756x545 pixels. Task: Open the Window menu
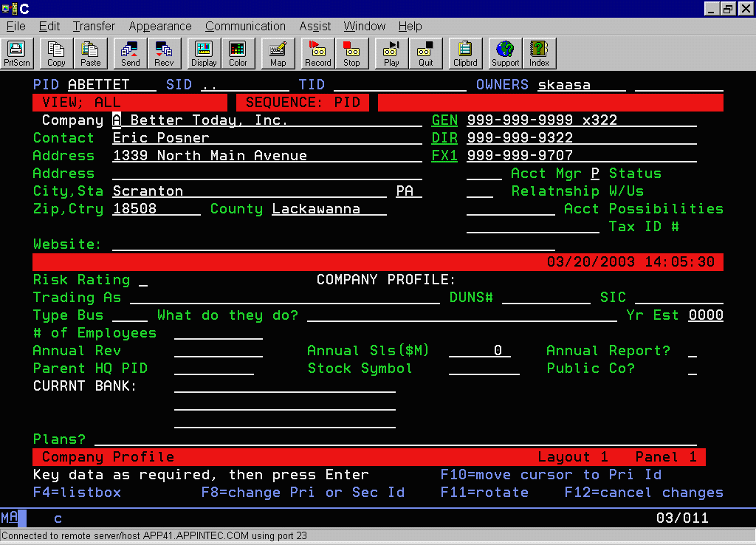(x=365, y=26)
